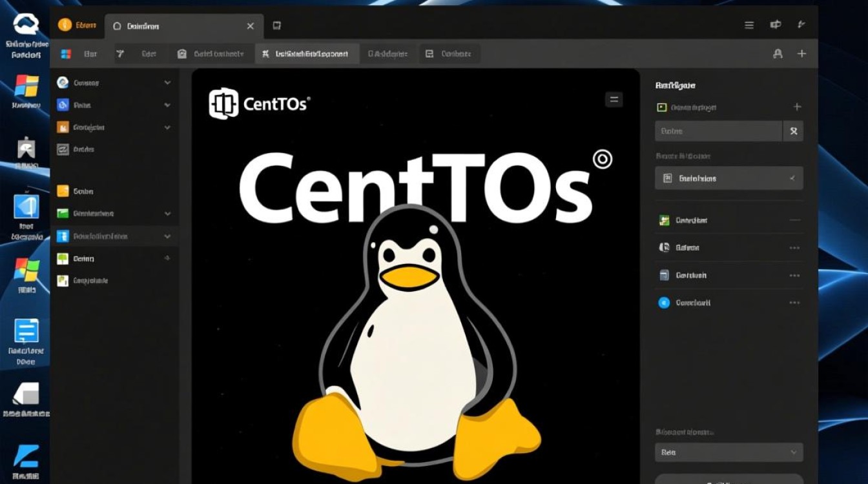Screen dimensions: 868x484
Task: Open the user account icon in the toolbar
Action: [778, 54]
